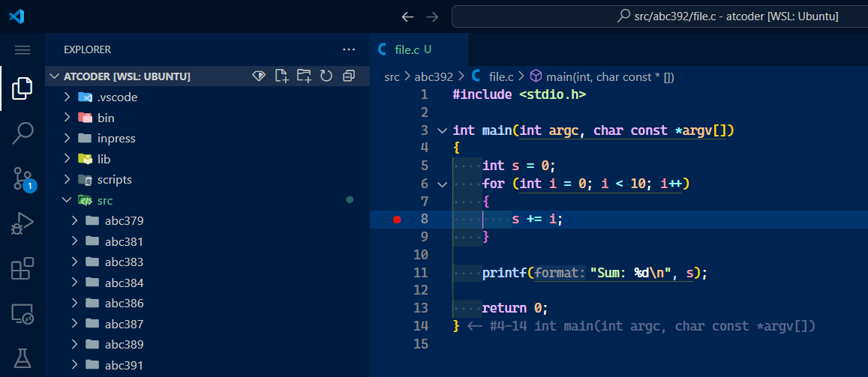The image size is (868, 377).
Task: Click the 'int s = 0;' code line
Action: click(x=518, y=166)
